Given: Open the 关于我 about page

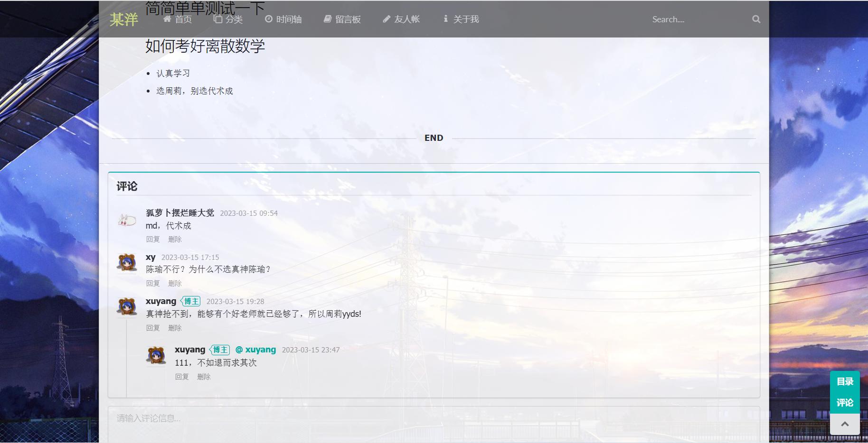Looking at the screenshot, I should pyautogui.click(x=461, y=19).
